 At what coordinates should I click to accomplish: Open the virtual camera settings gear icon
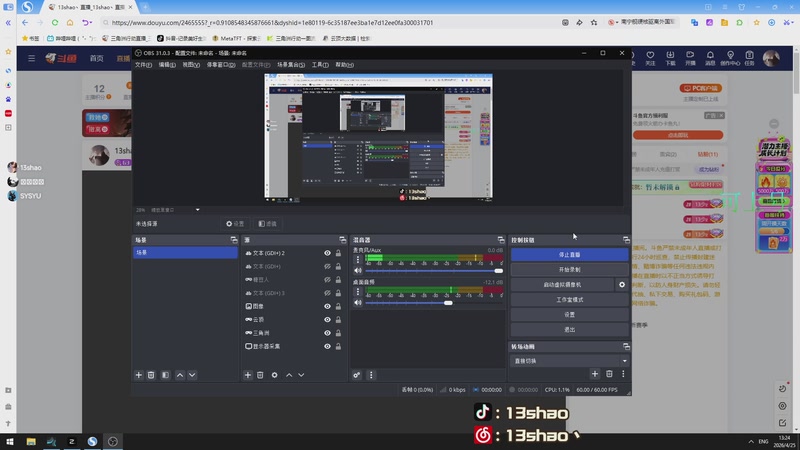(622, 285)
